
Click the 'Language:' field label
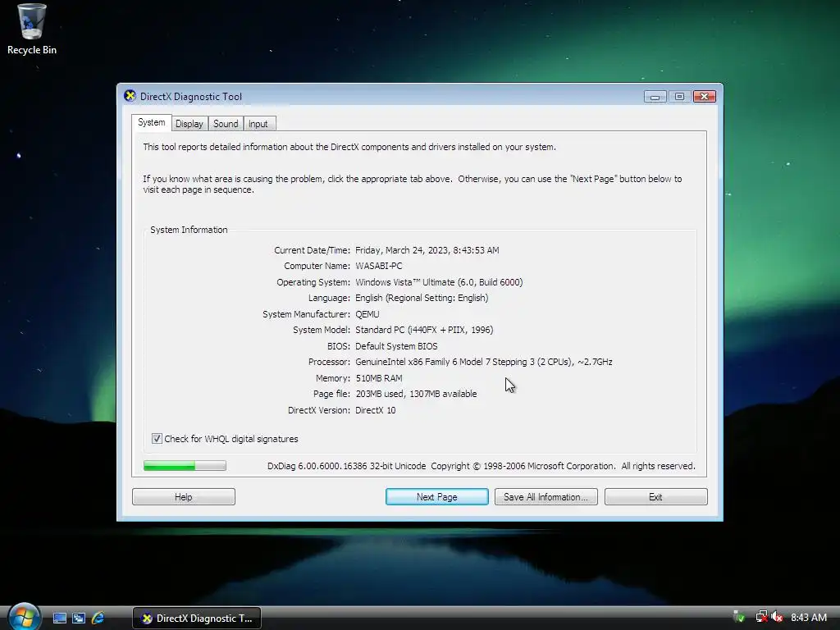tap(329, 298)
